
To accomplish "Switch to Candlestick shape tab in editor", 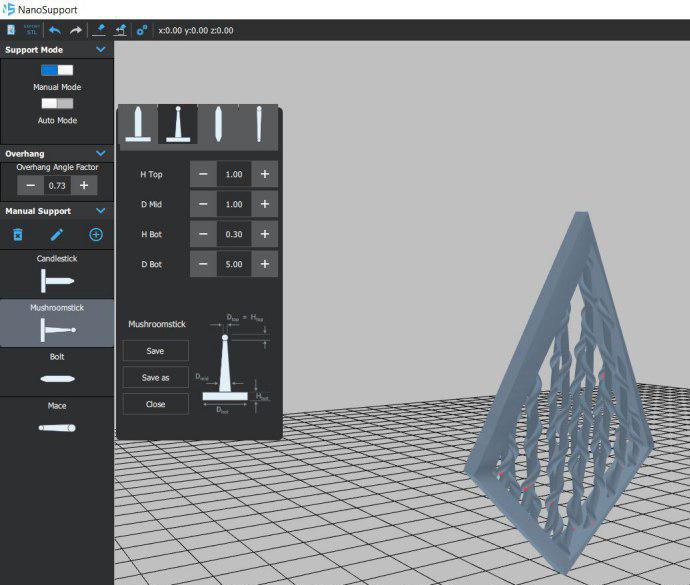I will pos(138,125).
